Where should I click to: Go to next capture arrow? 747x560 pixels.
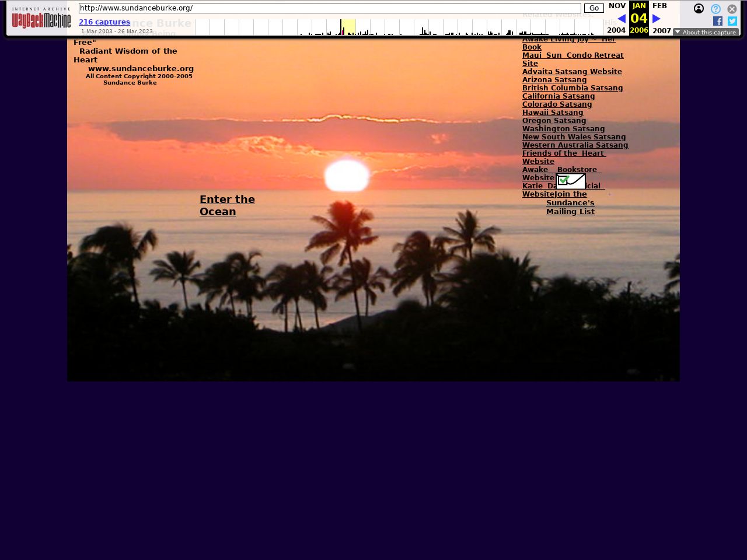[657, 19]
